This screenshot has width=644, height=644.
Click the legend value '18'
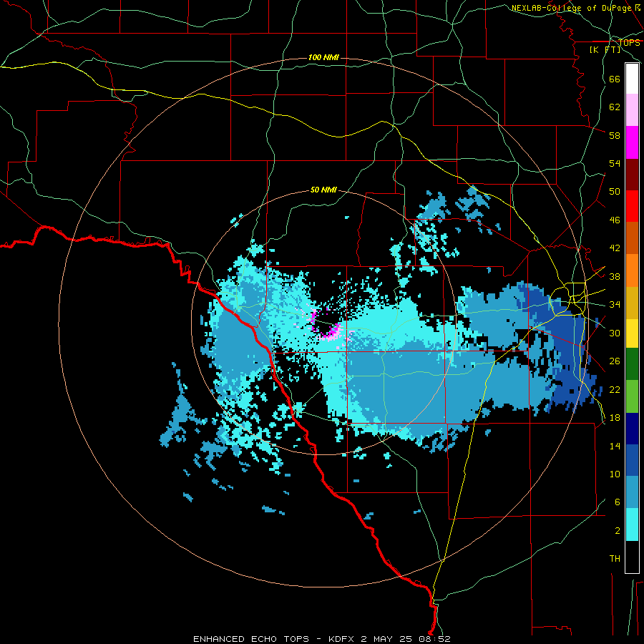[x=615, y=418]
